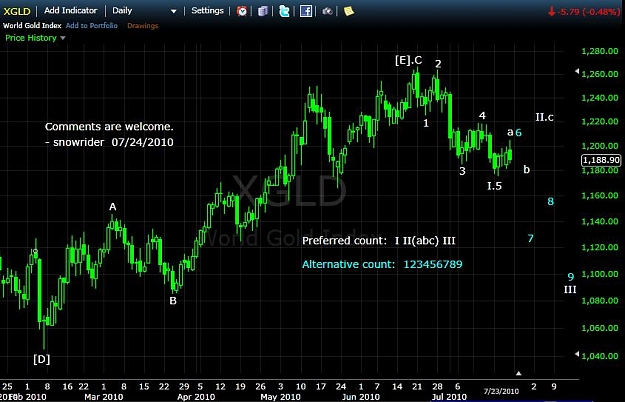This screenshot has width=625, height=402.
Task: Share chart via Twitter bird icon
Action: click(284, 11)
